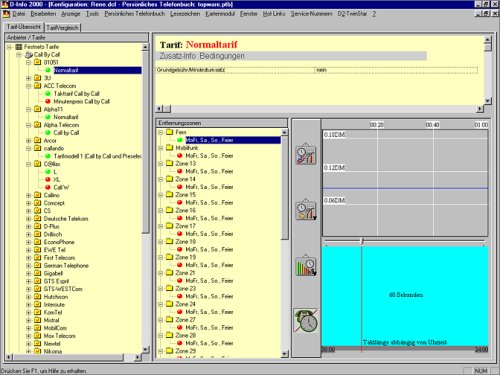The width and height of the screenshot is (500, 375).
Task: Click the bar chart with clock icon
Action: 306,266
